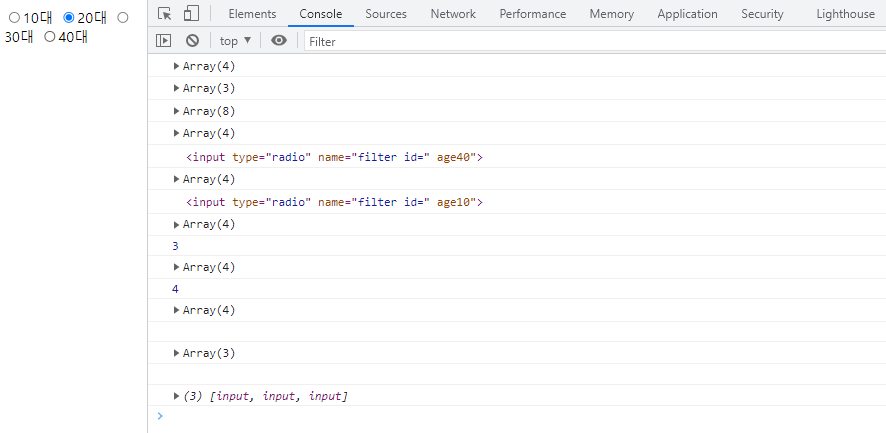The height and width of the screenshot is (433, 886).
Task: Click the logged age40 input element
Action: coord(335,157)
